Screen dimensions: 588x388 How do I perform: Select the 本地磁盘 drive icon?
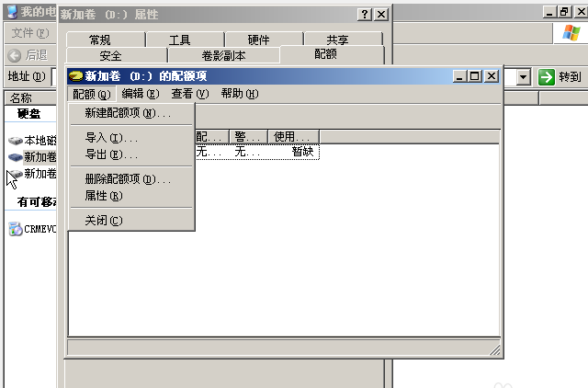(x=16, y=141)
